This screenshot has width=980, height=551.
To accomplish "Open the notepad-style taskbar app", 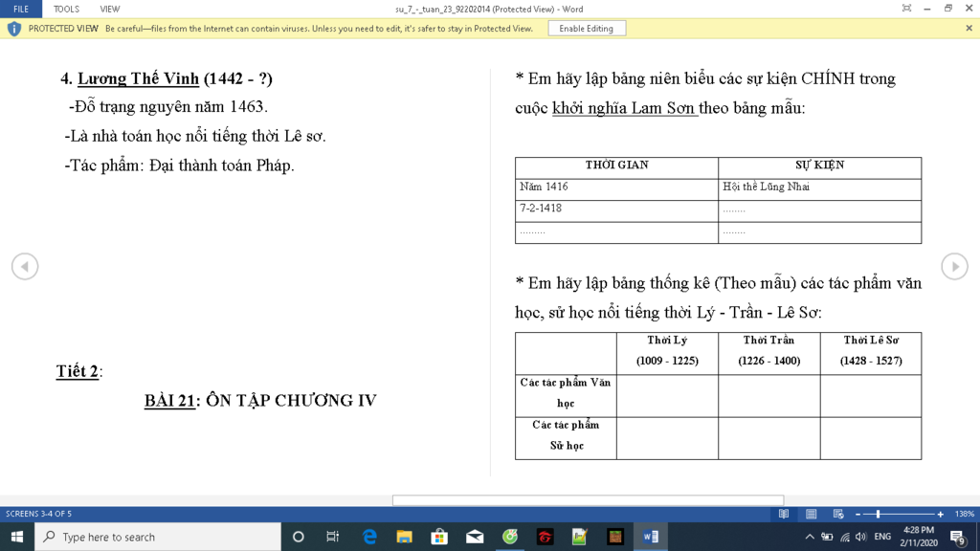I will click(x=580, y=537).
